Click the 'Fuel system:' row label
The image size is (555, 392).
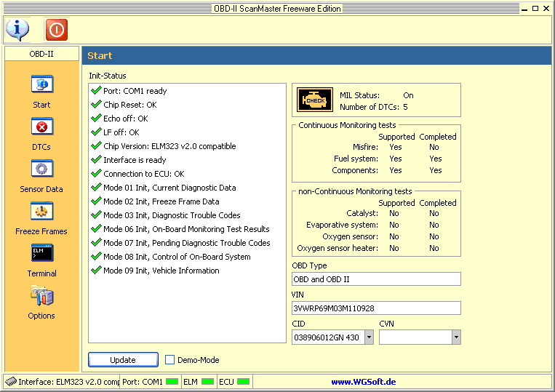[x=356, y=159]
